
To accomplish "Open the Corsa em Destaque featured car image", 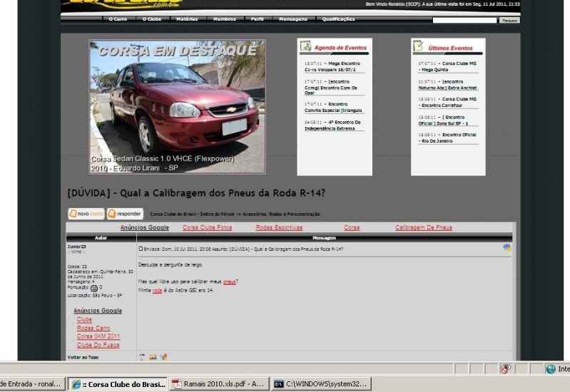I will (178, 107).
